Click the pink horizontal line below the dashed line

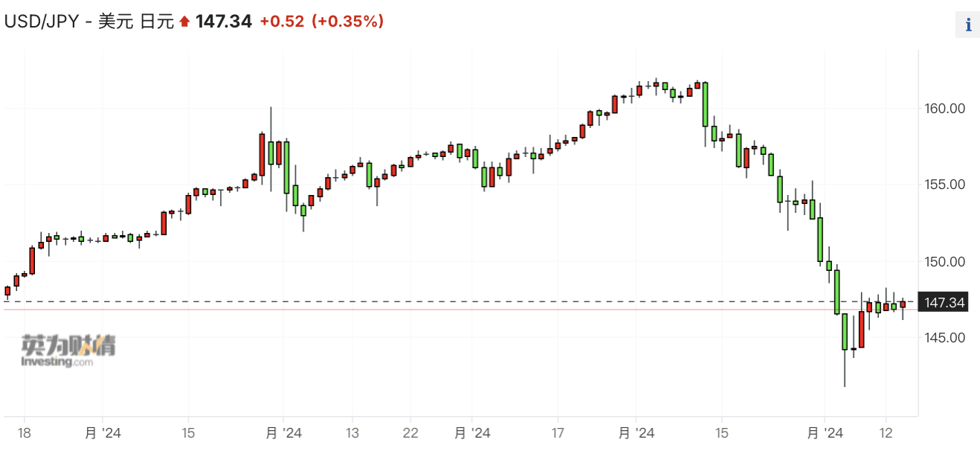(446, 310)
